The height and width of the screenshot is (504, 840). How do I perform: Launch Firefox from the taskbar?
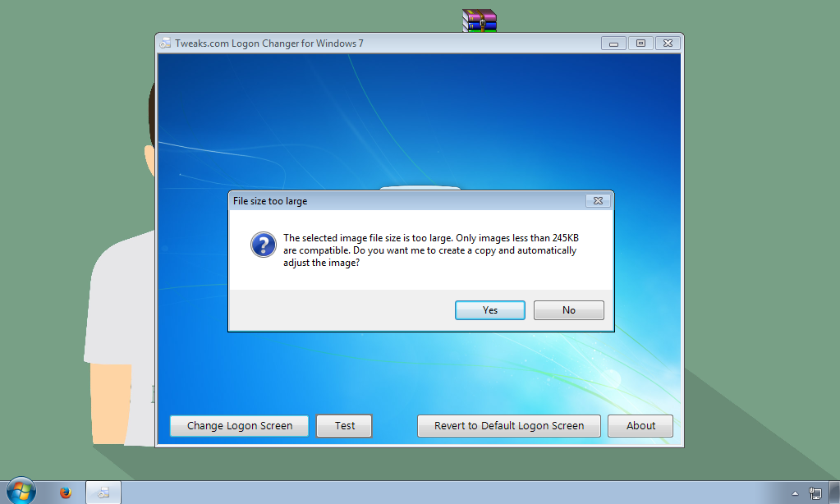[x=66, y=493]
